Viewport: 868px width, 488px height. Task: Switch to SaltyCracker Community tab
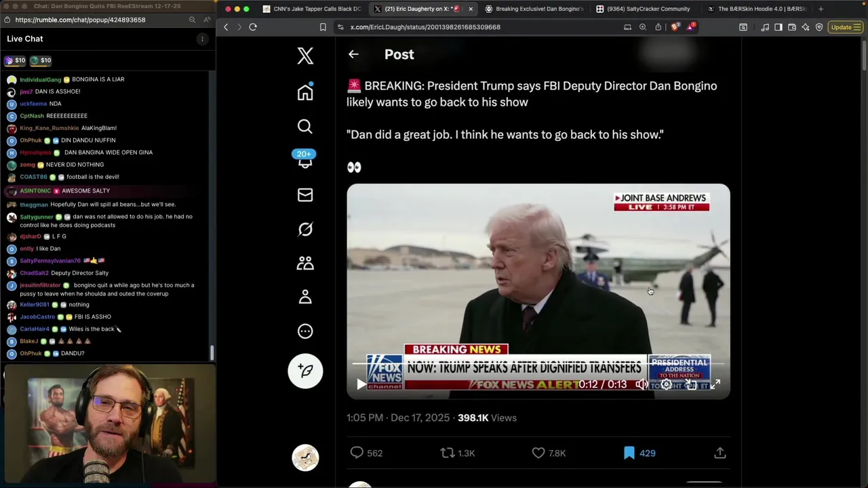point(643,9)
